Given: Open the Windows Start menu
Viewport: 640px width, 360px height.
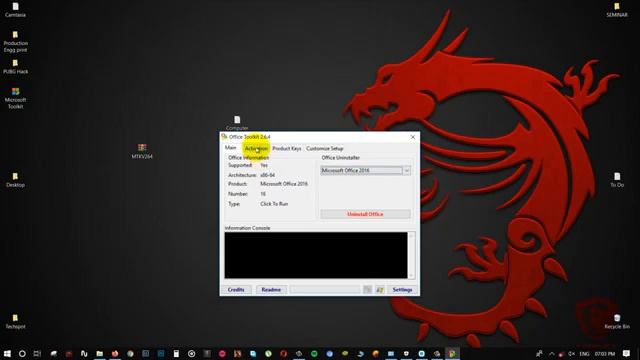Looking at the screenshot, I should (x=7, y=353).
